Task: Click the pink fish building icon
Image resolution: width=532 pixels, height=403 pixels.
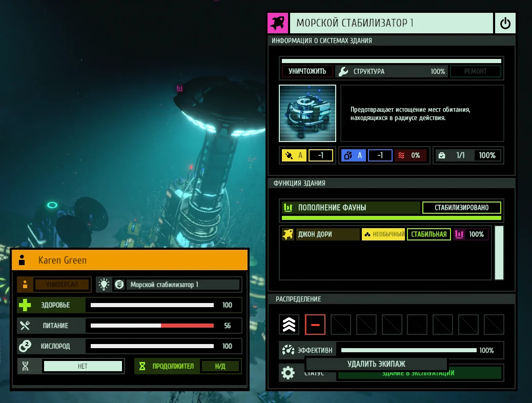Action: coord(278,23)
